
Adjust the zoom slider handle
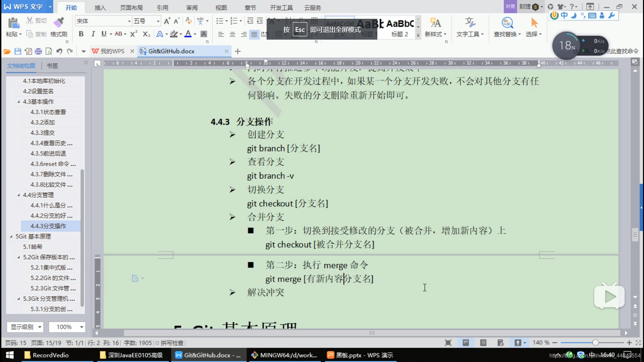click(595, 343)
